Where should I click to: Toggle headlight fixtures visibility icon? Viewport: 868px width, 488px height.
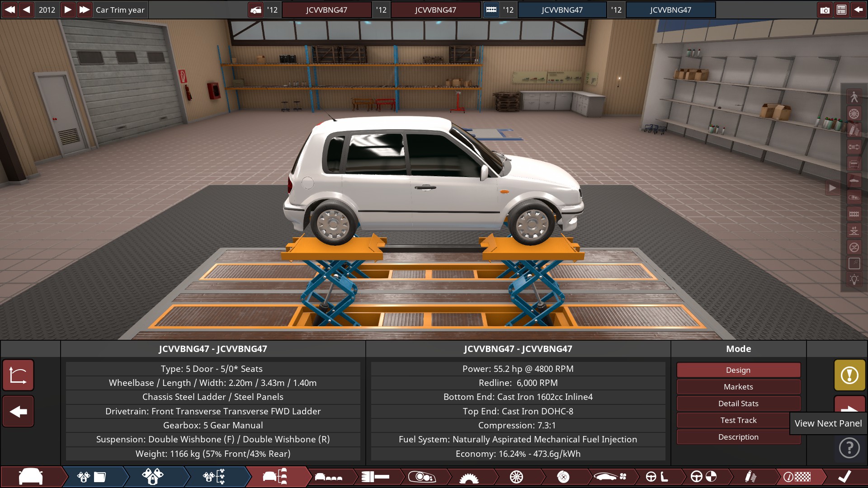[854, 197]
